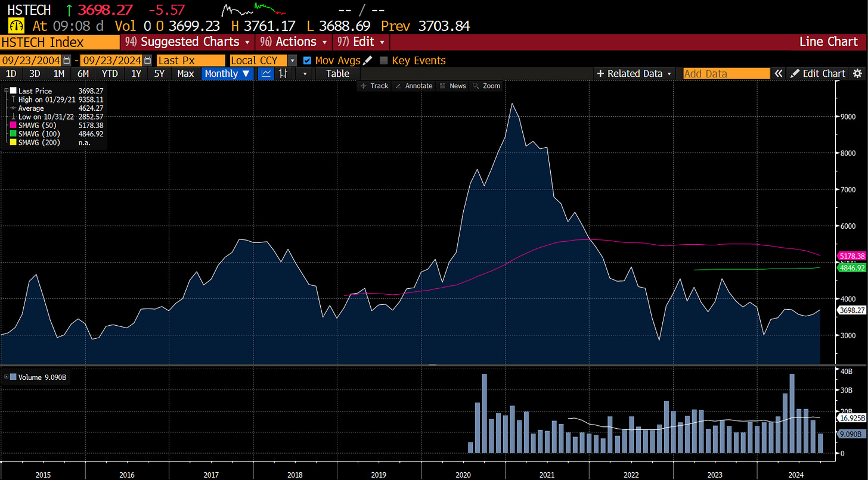The width and height of the screenshot is (868, 480).
Task: Click the intraday sparkline mini chart
Action: pyautogui.click(x=254, y=10)
